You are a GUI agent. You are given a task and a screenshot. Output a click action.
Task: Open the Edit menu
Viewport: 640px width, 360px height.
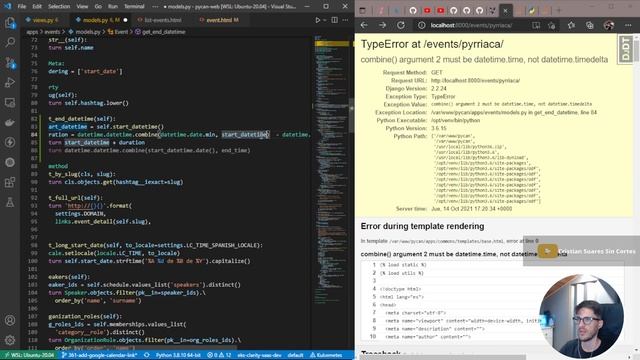37,7
